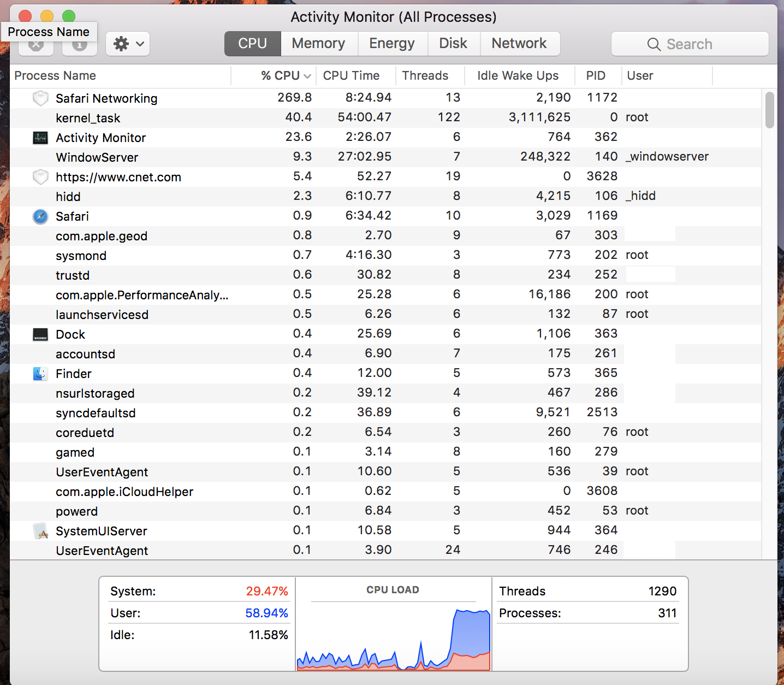Viewport: 784px width, 685px height.
Task: Click the _windowserver user cell
Action: (x=667, y=157)
